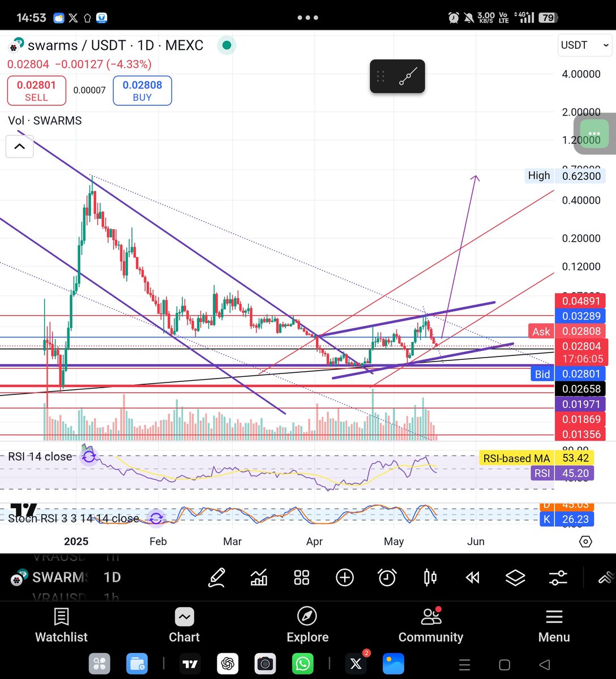Open the drawing tools pencil icon
The image size is (616, 679).
tap(217, 578)
